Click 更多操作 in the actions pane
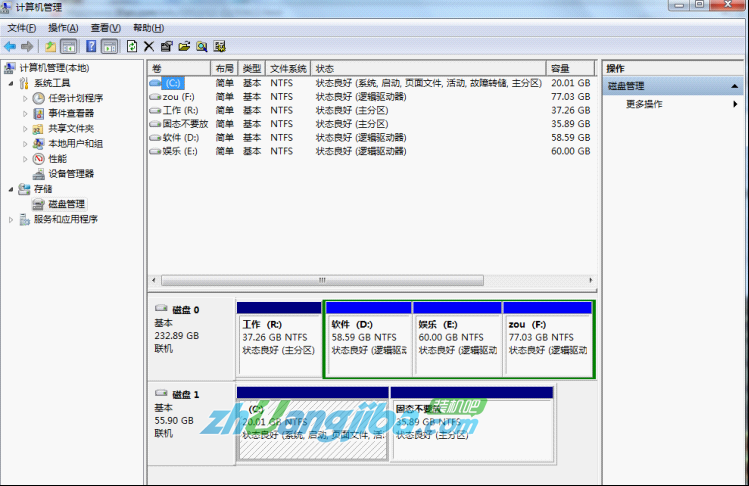Image resolution: width=749 pixels, height=486 pixels. click(x=644, y=104)
